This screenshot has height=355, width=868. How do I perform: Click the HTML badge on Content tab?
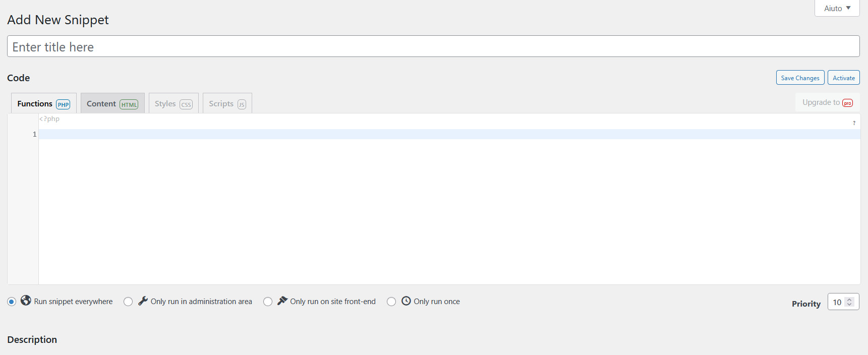[129, 104]
